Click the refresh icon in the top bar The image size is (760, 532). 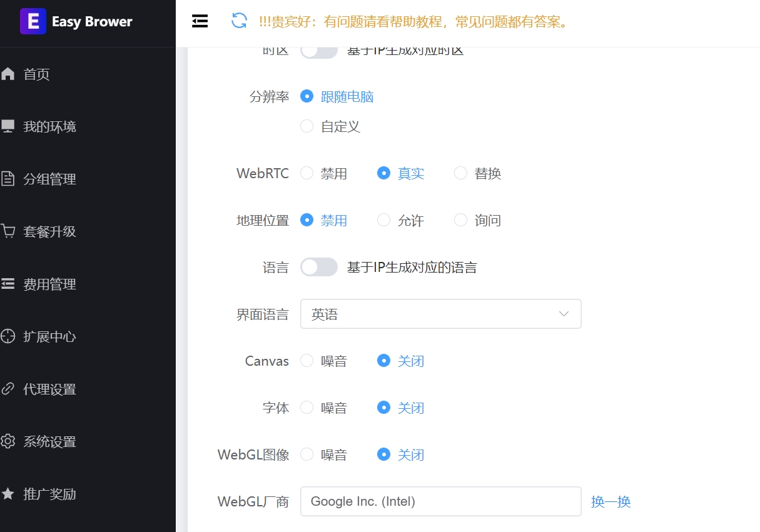click(x=238, y=21)
